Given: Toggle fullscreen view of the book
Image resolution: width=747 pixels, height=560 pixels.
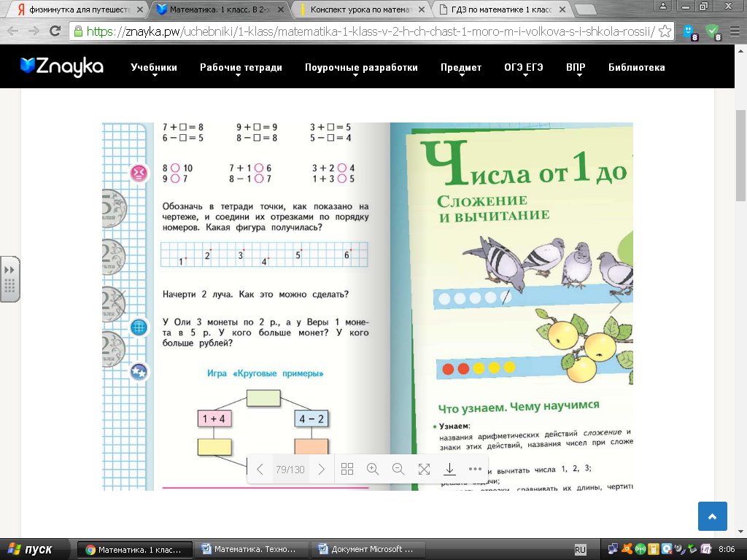Looking at the screenshot, I should (x=424, y=470).
